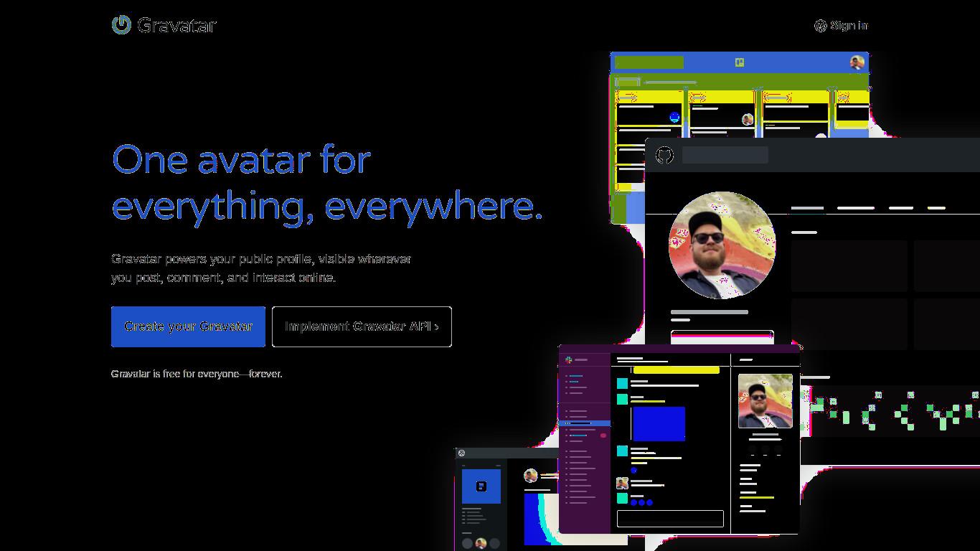
Task: Click the Create your Gravatar button
Action: (188, 326)
